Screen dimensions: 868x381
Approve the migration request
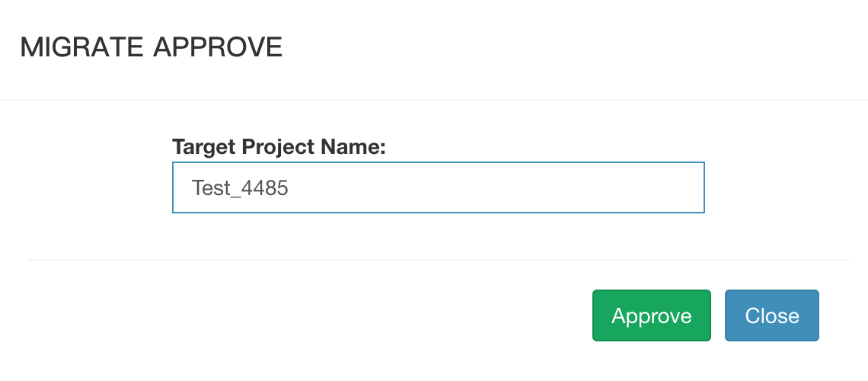tap(651, 315)
